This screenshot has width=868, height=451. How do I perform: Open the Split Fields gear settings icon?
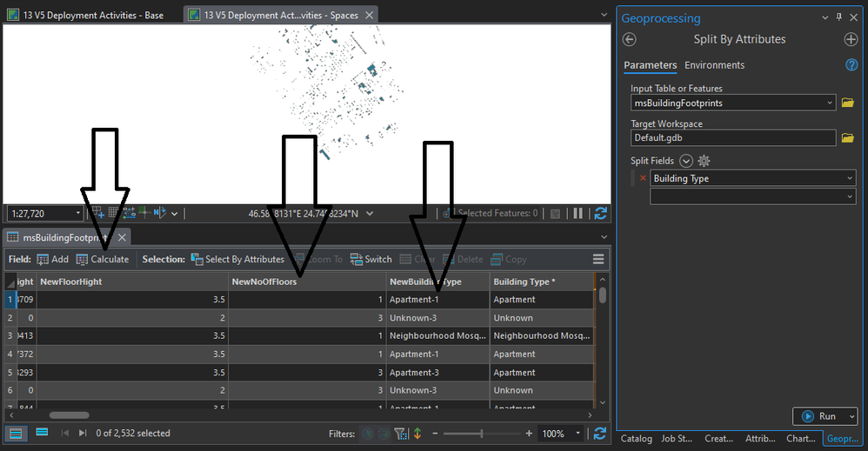point(704,161)
